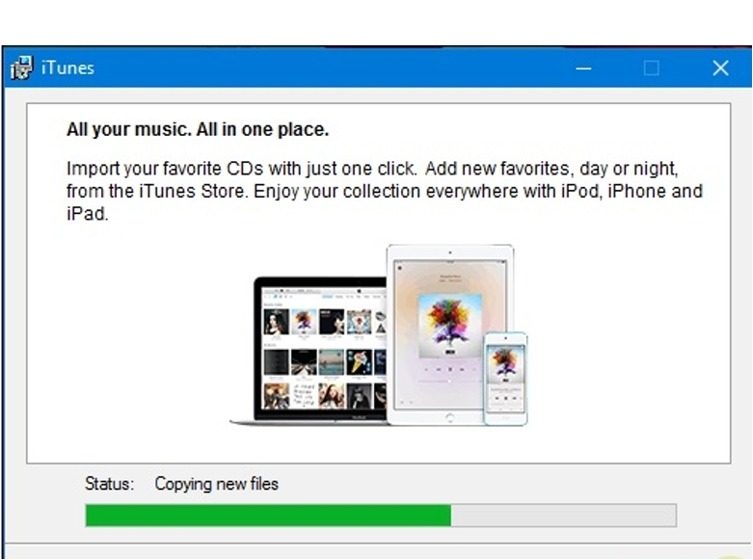Click the 'Status:' label

click(110, 484)
